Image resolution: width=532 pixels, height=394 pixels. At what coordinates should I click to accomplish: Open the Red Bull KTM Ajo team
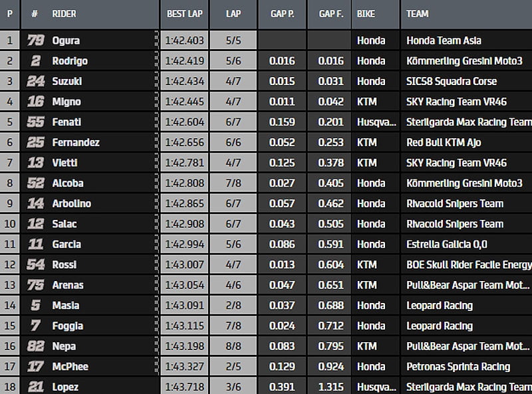pos(443,143)
